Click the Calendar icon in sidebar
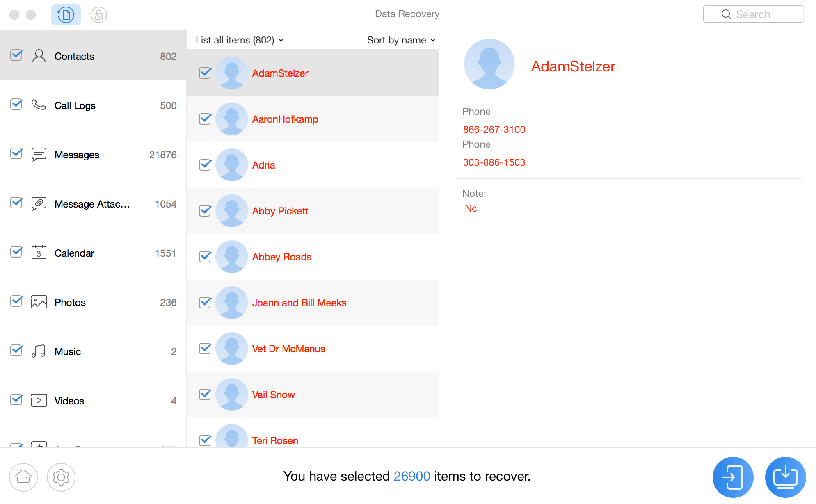This screenshot has width=816, height=504. [39, 253]
